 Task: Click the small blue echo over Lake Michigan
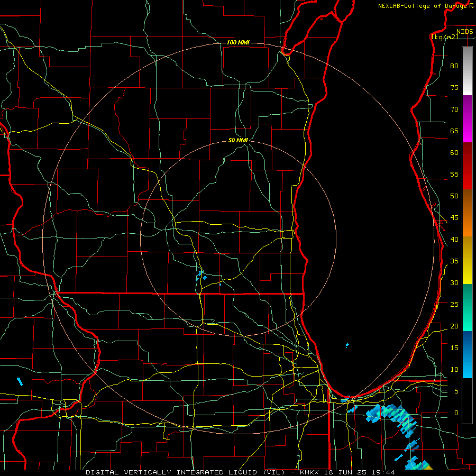point(347,345)
